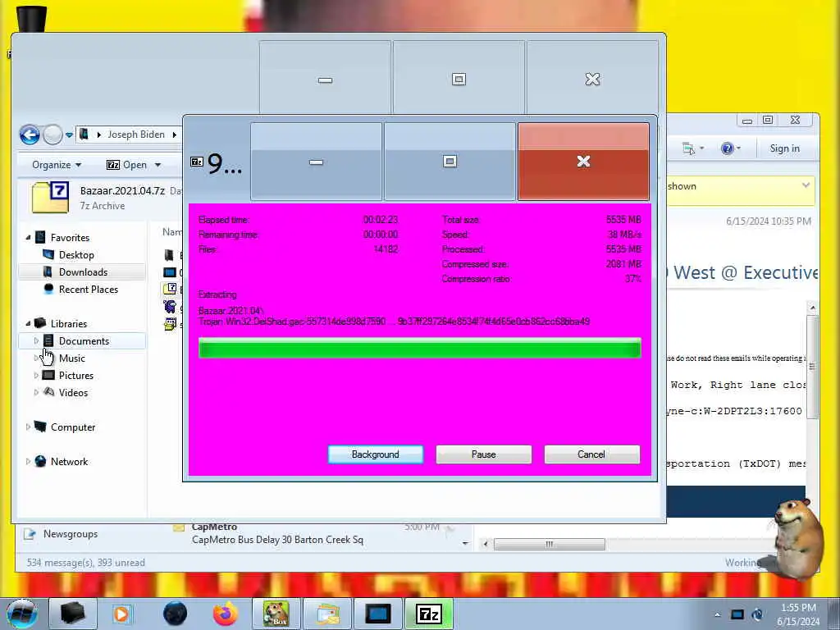
Task: Collapse the Favorites group
Action: point(28,237)
